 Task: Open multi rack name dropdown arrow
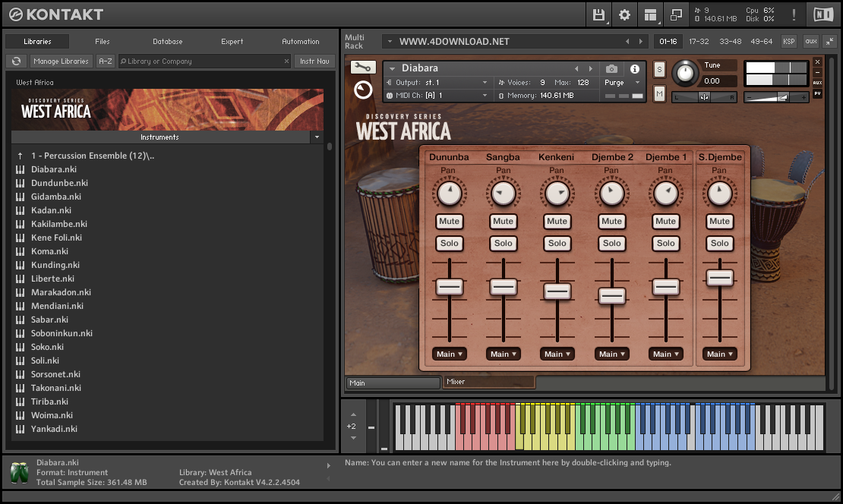coord(390,42)
